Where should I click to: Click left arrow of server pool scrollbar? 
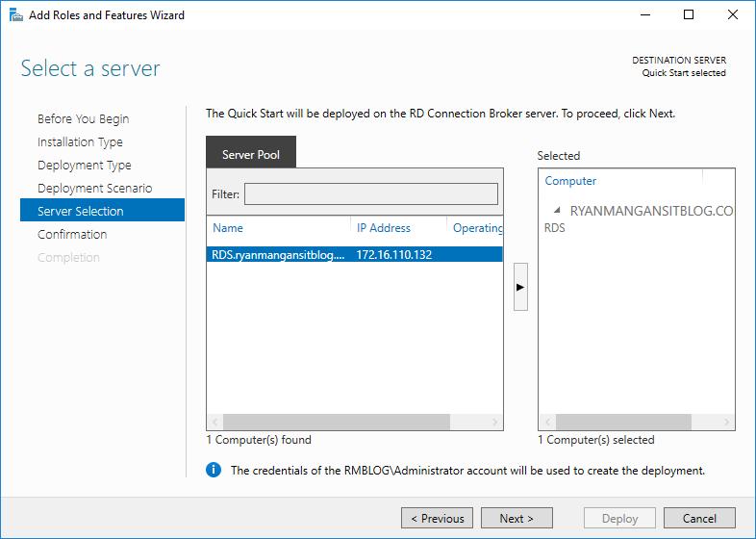(215, 423)
